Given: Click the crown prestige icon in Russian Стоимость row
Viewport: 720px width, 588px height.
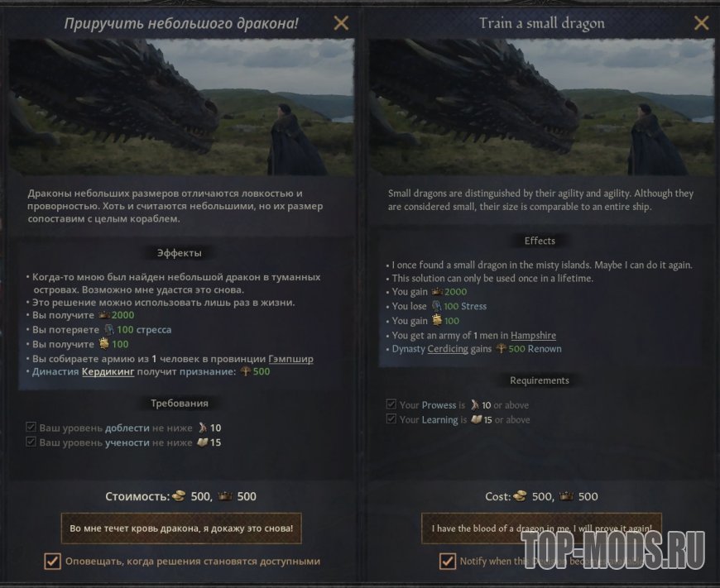Looking at the screenshot, I should (225, 496).
